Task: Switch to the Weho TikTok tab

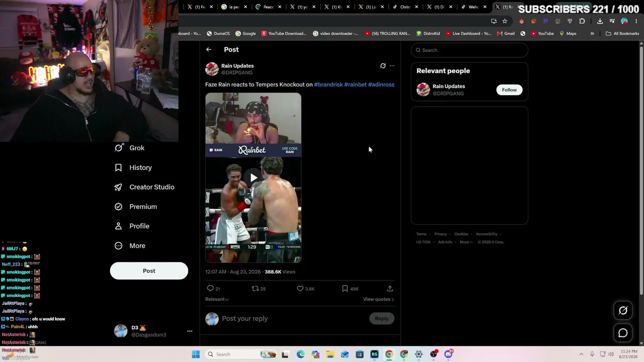Action: click(473, 7)
